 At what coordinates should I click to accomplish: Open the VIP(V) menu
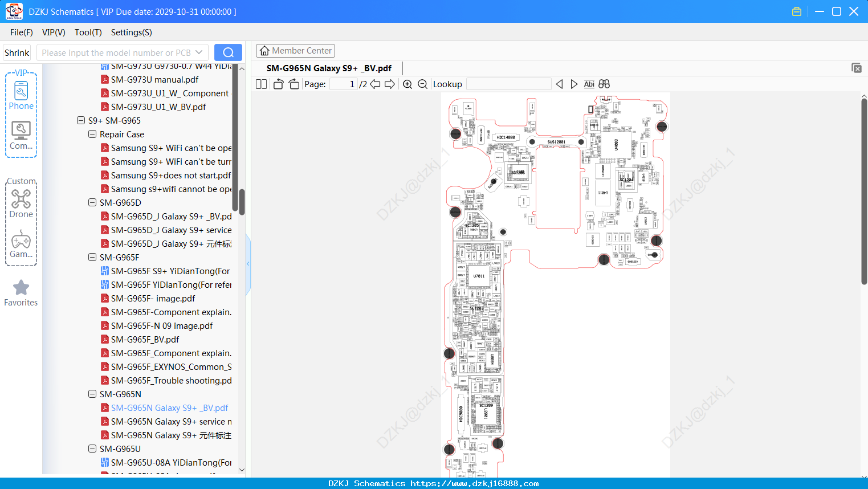(x=54, y=32)
